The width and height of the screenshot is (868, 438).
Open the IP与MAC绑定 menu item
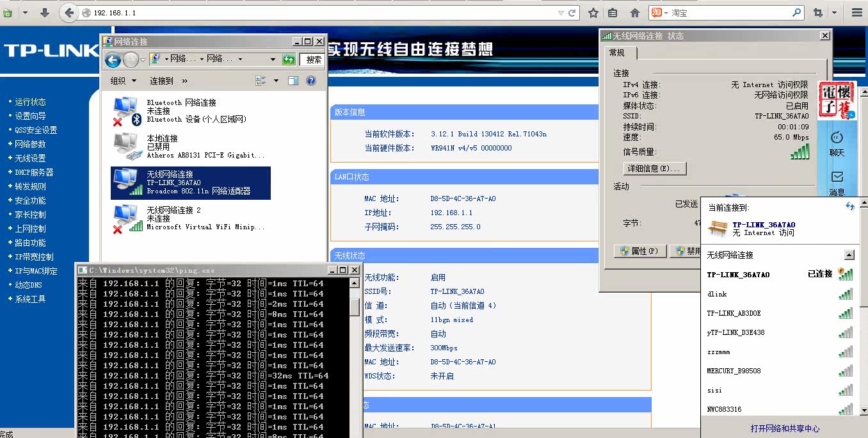coord(36,271)
